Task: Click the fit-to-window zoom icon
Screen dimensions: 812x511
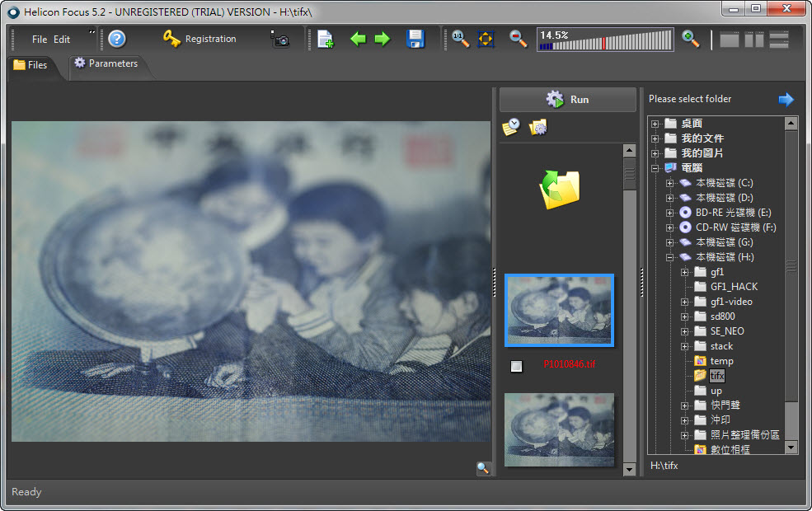Action: tap(486, 39)
